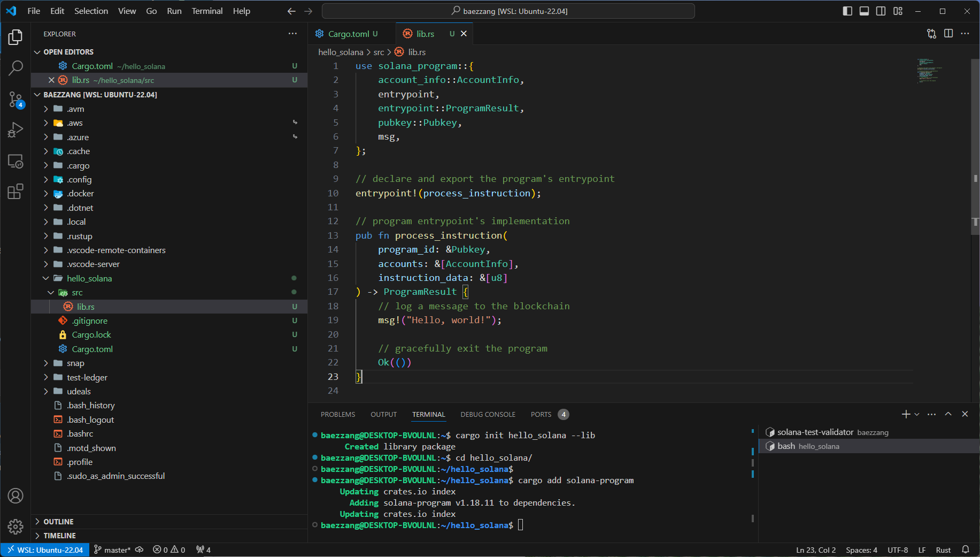
Task: Open Remote Explorer view
Action: tap(16, 161)
